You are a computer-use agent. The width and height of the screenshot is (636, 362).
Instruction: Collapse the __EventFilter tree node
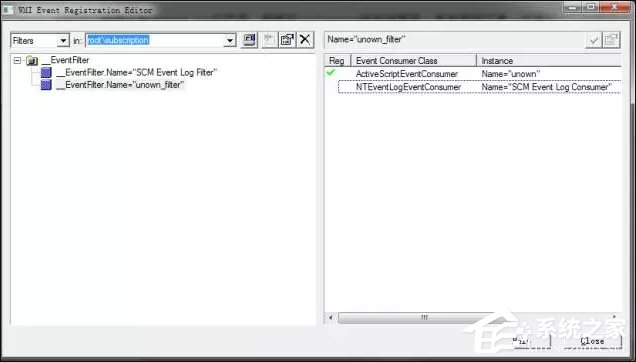click(x=17, y=61)
